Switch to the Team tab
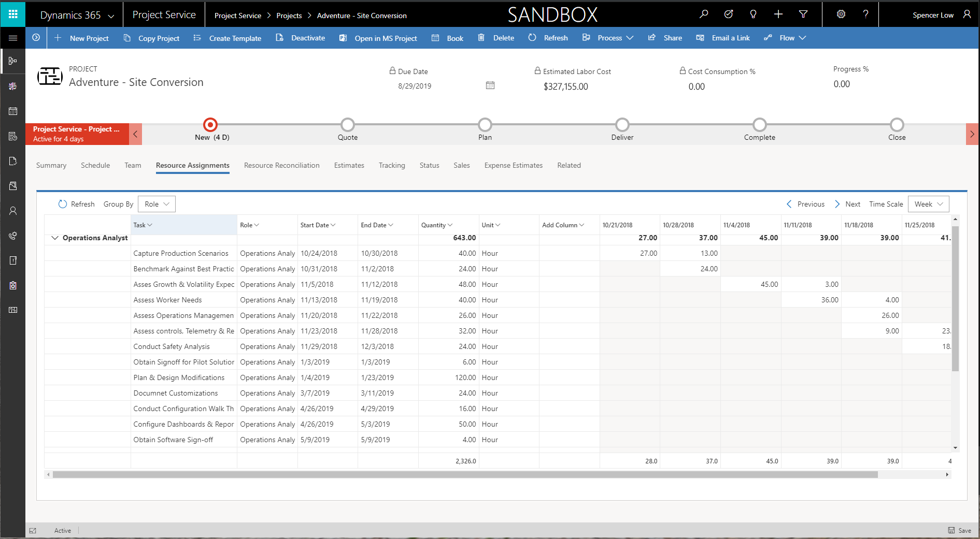980x539 pixels. 133,166
